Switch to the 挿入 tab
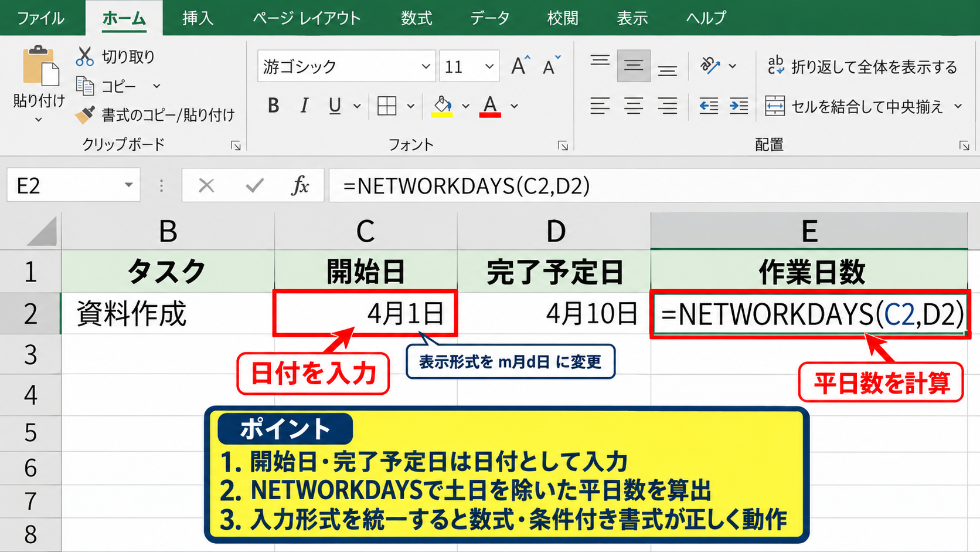This screenshot has width=980, height=552. click(198, 18)
